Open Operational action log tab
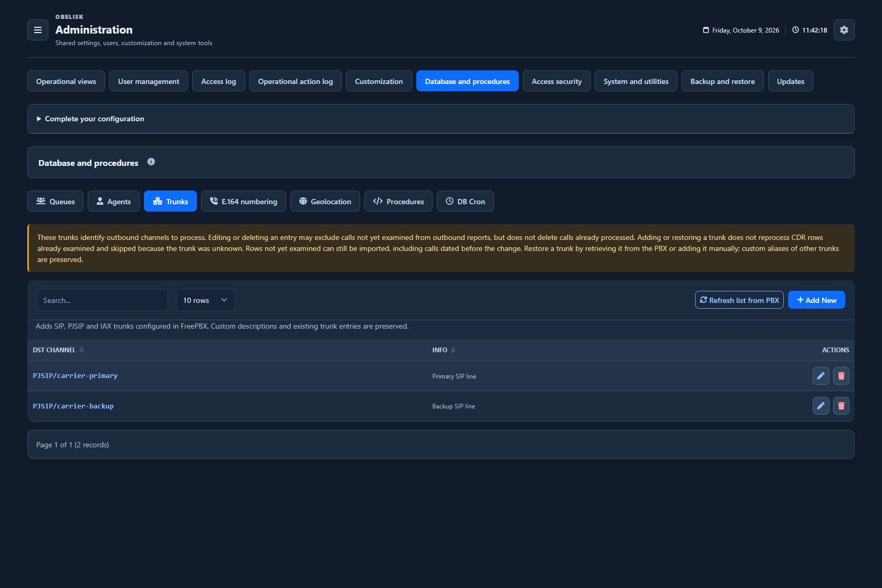The image size is (882, 588). pyautogui.click(x=296, y=81)
